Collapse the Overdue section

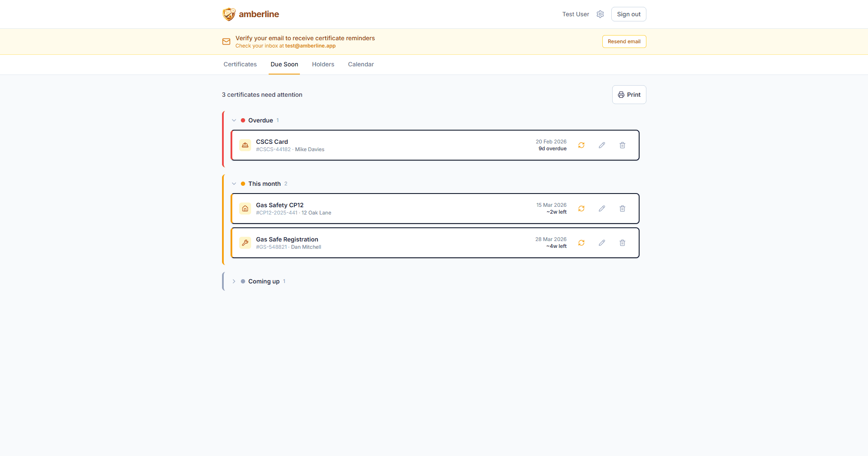234,120
